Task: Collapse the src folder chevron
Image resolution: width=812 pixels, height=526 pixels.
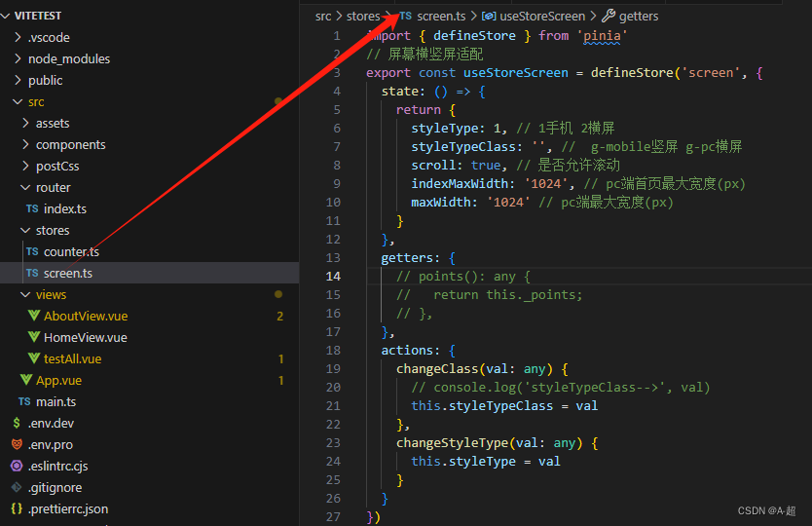Action: pos(18,101)
